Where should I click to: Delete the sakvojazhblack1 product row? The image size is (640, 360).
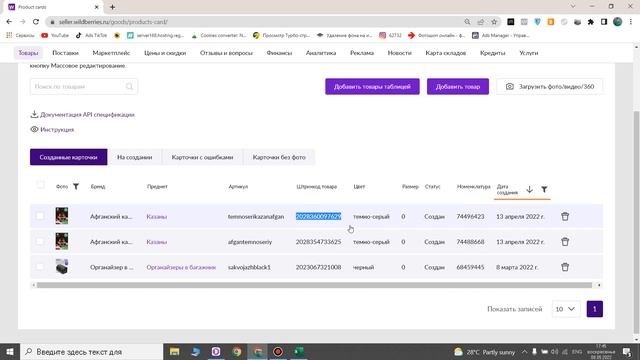pyautogui.click(x=565, y=267)
